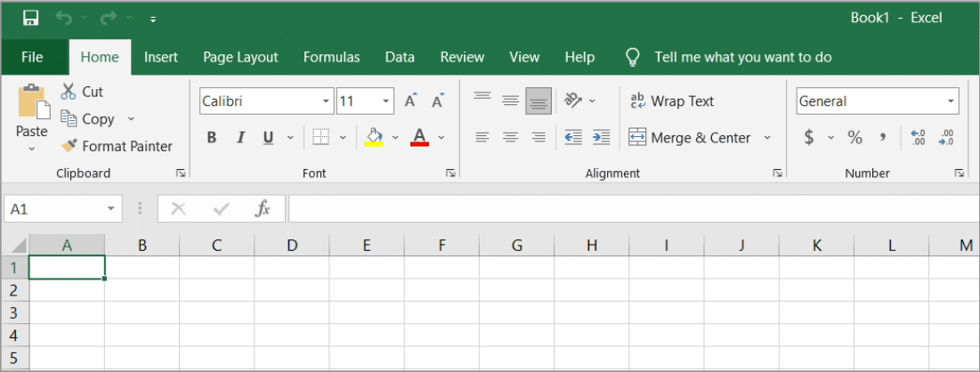The image size is (980, 372).
Task: Click the Cut scissors button
Action: click(82, 92)
